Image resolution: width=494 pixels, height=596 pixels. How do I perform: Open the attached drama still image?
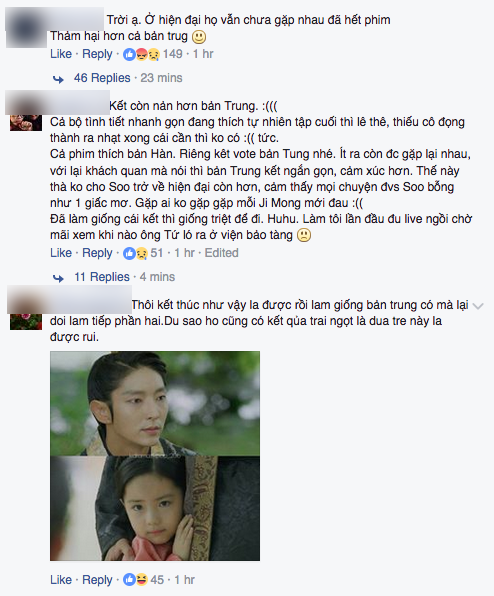(155, 456)
